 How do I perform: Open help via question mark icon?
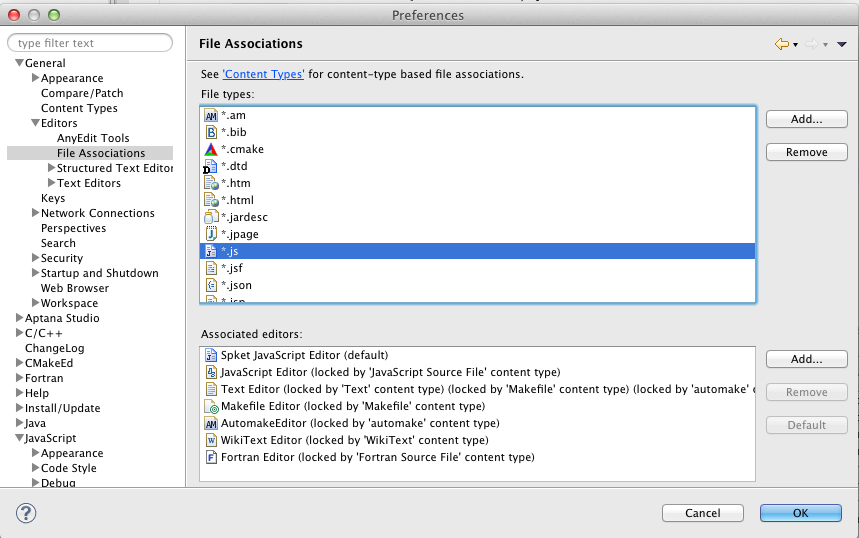[26, 513]
